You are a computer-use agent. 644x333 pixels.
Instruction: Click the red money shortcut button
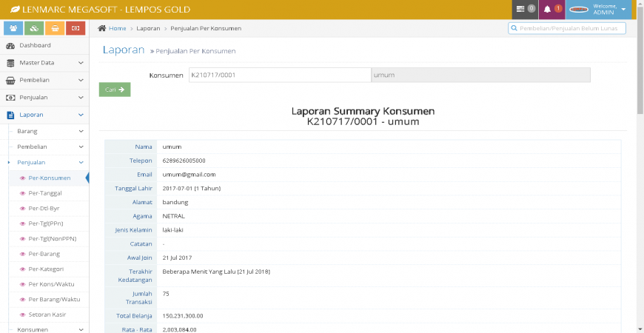tap(76, 28)
